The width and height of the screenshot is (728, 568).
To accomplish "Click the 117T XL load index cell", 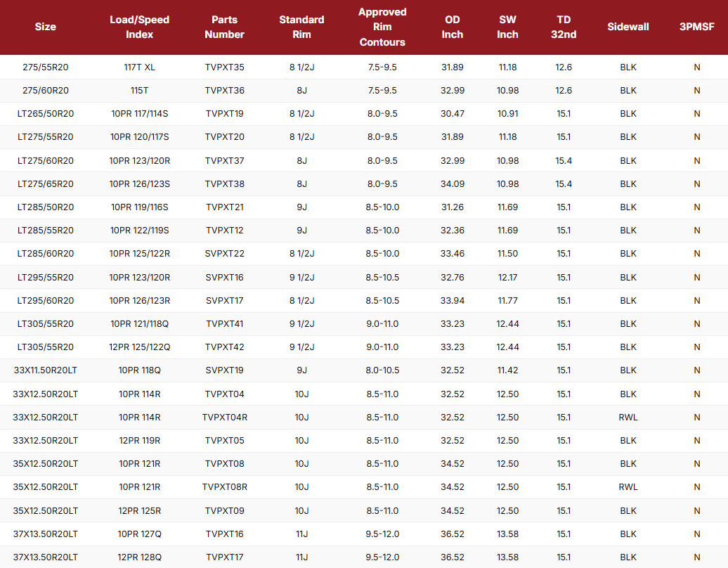I will click(x=139, y=67).
